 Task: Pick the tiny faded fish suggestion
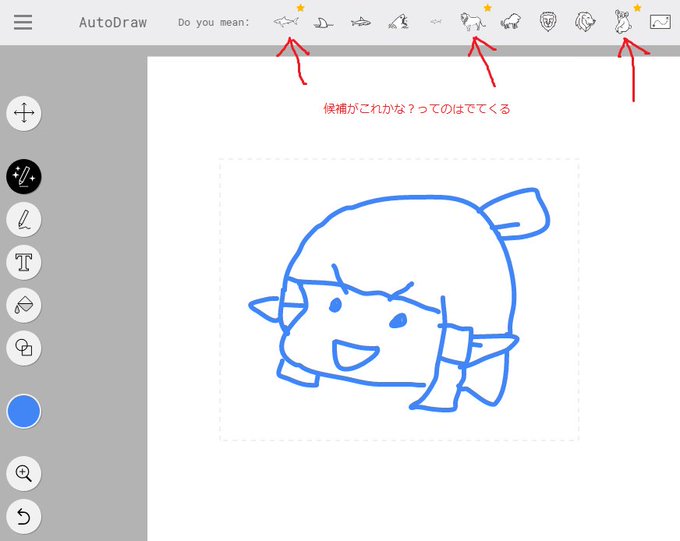pyautogui.click(x=435, y=21)
